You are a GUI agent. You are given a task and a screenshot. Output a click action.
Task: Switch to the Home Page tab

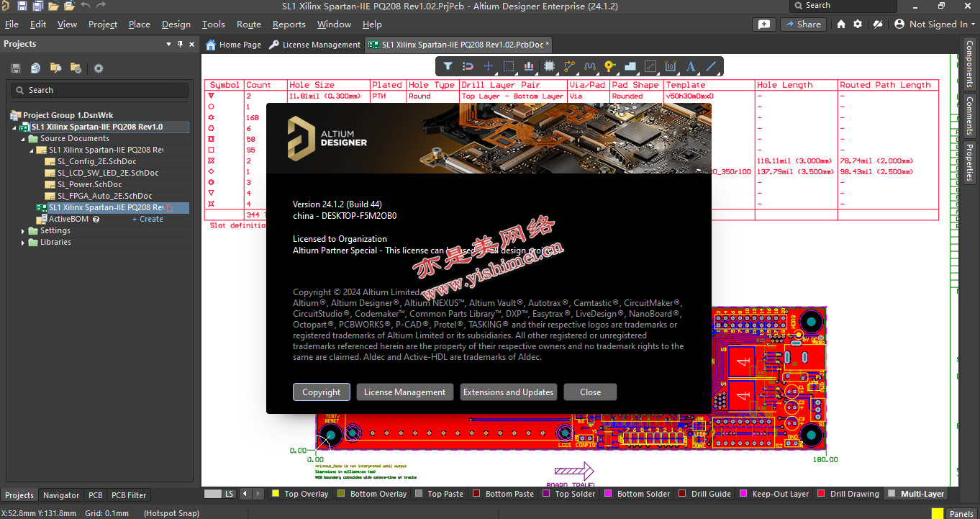pos(232,45)
